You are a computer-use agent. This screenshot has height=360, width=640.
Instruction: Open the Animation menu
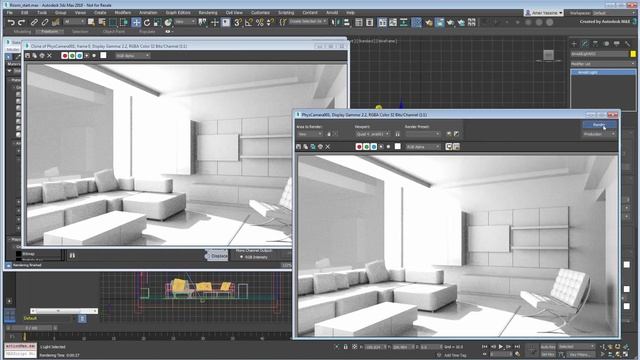point(148,13)
